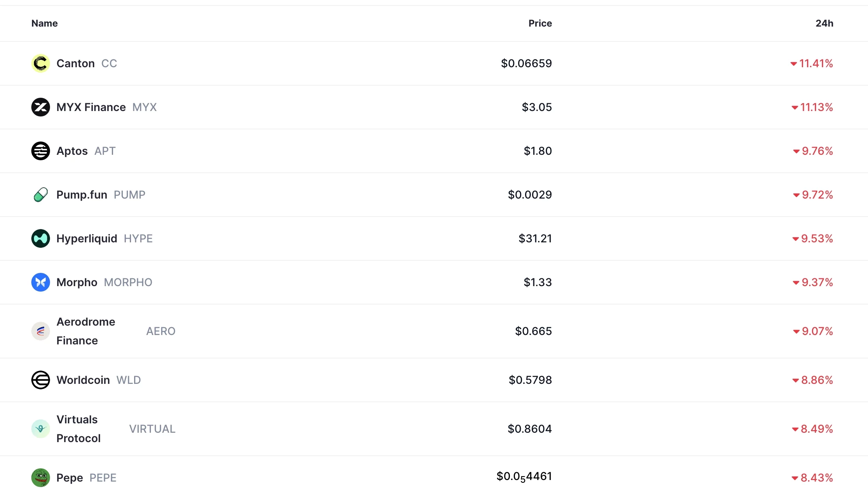Sort by the 24h change column
This screenshot has width=868, height=498.
824,23
